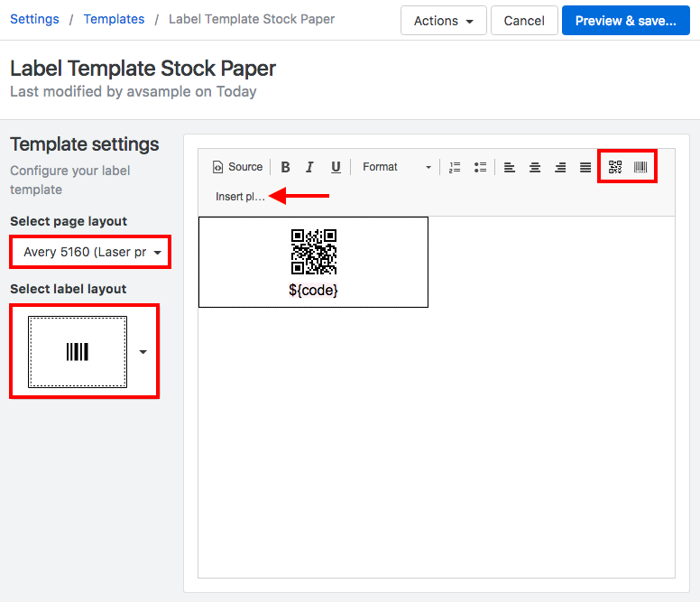The width and height of the screenshot is (700, 602).
Task: Open the Format dropdown
Action: [x=397, y=167]
